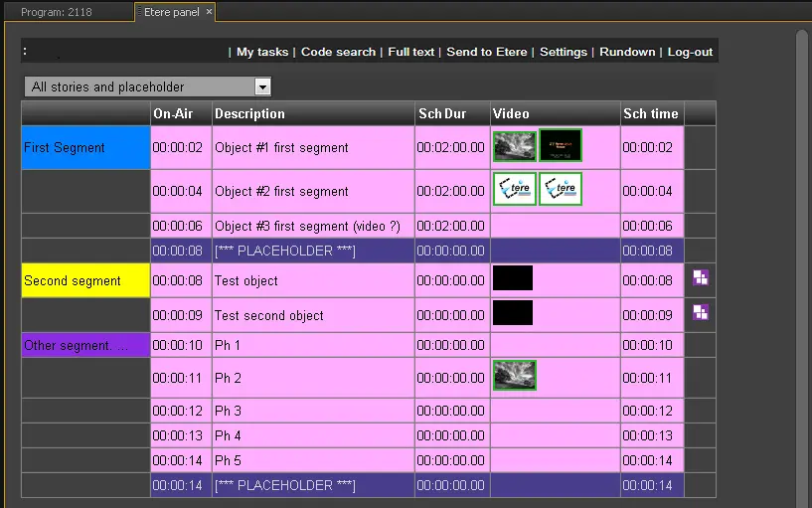The height and width of the screenshot is (508, 812).
Task: Switch to the Program: 2118 tab
Action: coord(56,12)
